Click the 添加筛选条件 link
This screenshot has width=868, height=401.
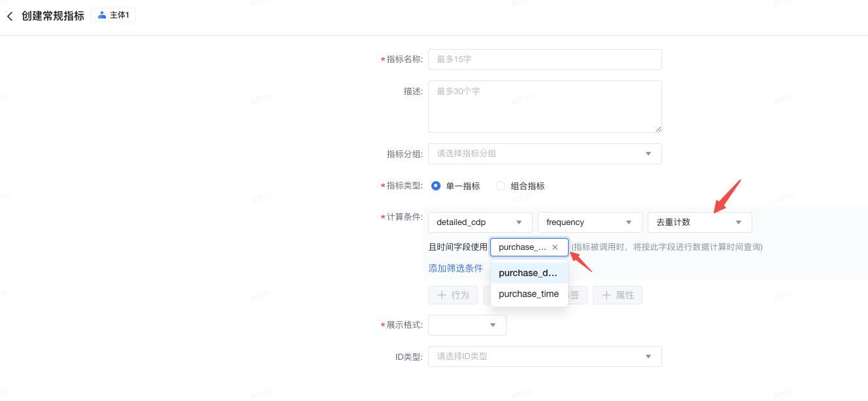tap(456, 268)
